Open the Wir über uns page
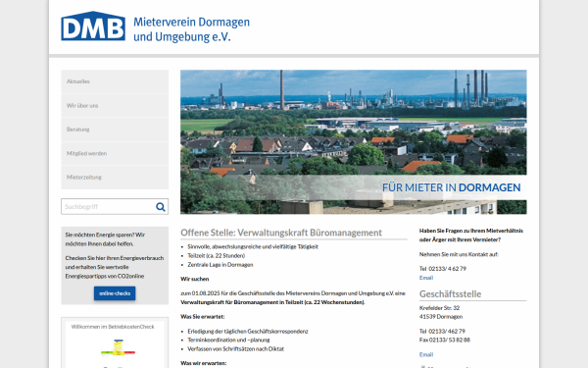 [115, 106]
